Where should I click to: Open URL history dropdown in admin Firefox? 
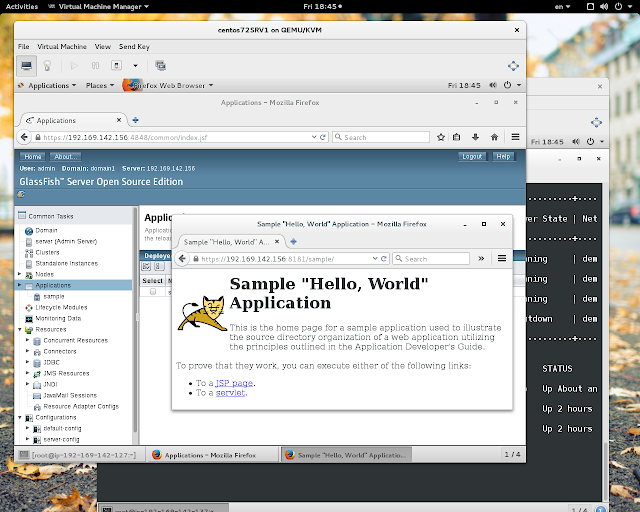pos(314,137)
